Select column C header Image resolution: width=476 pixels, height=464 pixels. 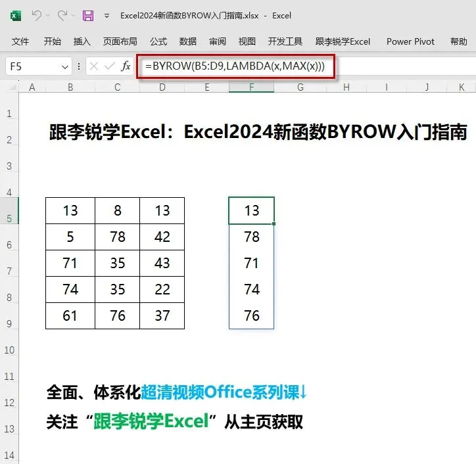[118, 87]
